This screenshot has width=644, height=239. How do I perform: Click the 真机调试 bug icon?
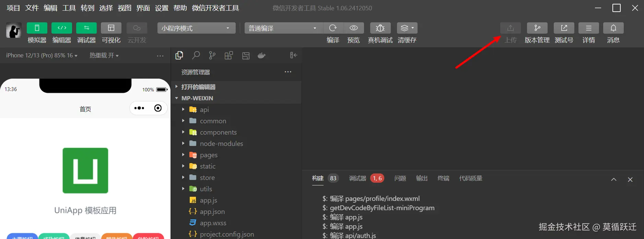[380, 28]
